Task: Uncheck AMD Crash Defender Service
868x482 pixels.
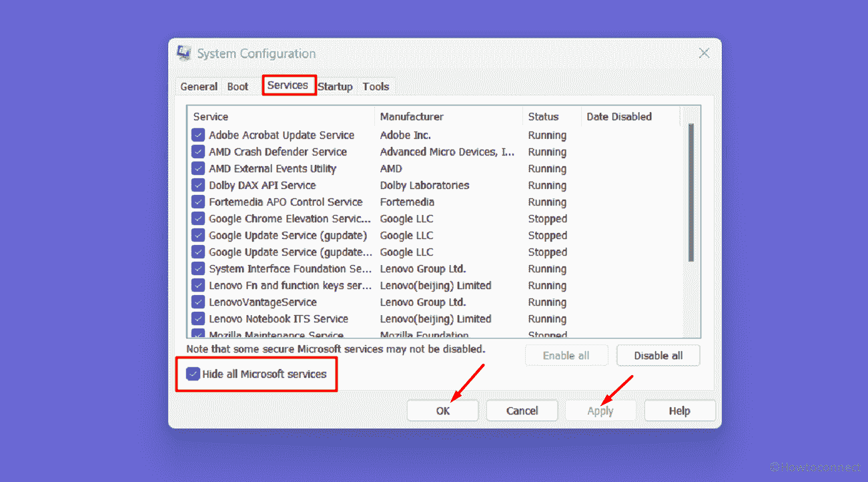Action: coord(198,152)
